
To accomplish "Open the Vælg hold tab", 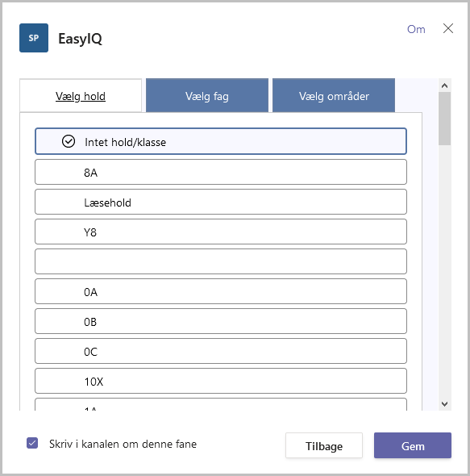I will (x=81, y=96).
